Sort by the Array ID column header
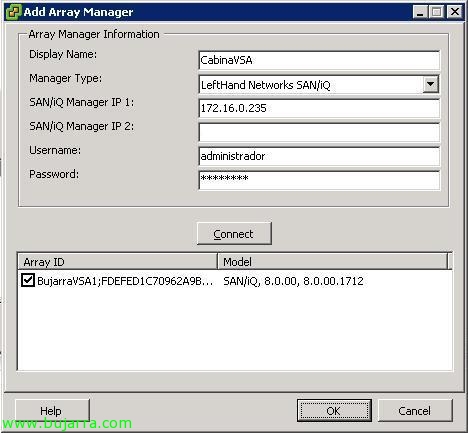 pyautogui.click(x=117, y=262)
